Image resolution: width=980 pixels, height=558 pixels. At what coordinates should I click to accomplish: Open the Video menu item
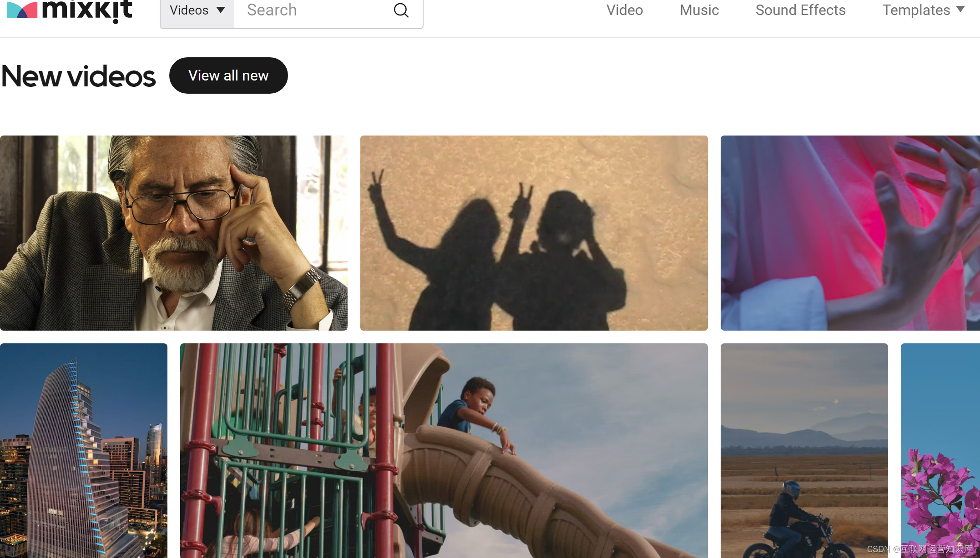click(x=624, y=10)
